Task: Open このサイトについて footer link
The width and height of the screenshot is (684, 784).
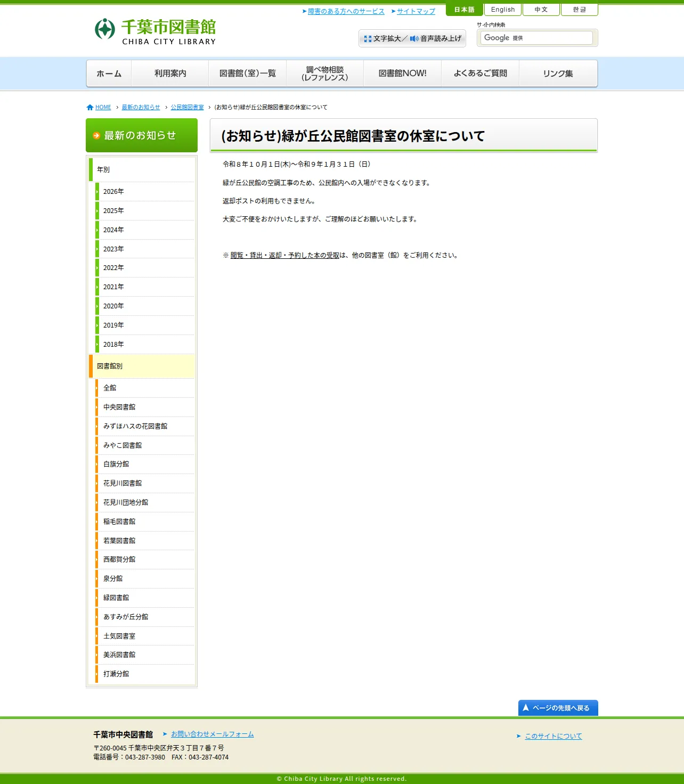Action: click(553, 737)
